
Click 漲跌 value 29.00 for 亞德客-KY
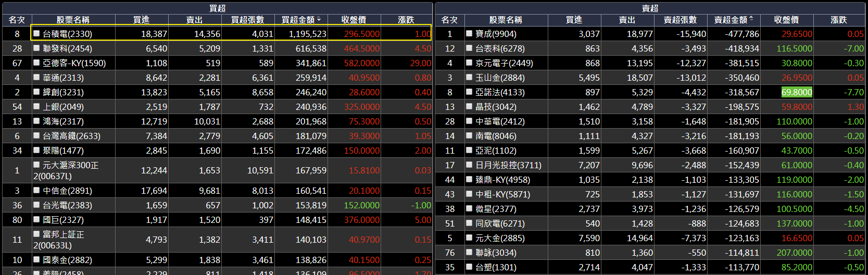tap(421, 63)
